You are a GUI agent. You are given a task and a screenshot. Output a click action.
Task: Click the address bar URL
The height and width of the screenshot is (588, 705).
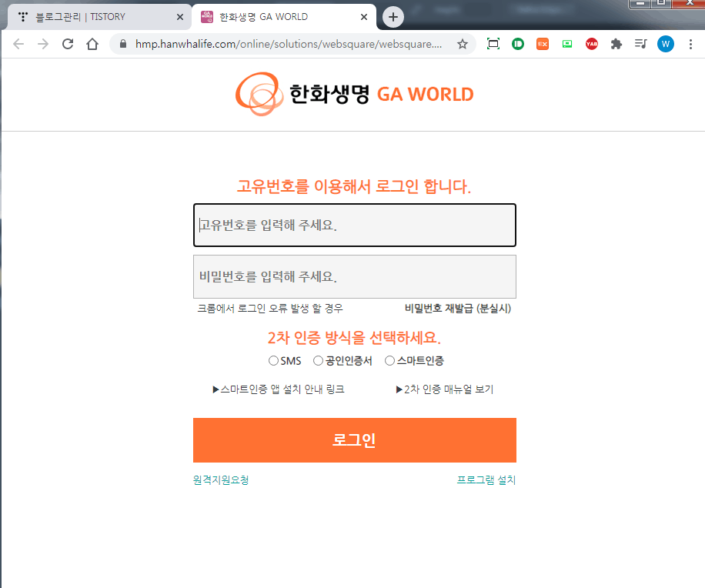(288, 44)
